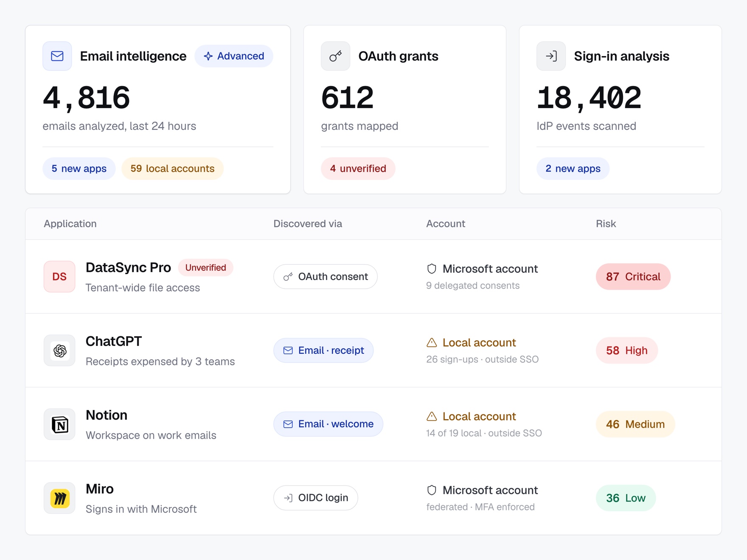Image resolution: width=747 pixels, height=560 pixels.
Task: Click '26 sign-ups · outside SSO' text
Action: tap(483, 359)
